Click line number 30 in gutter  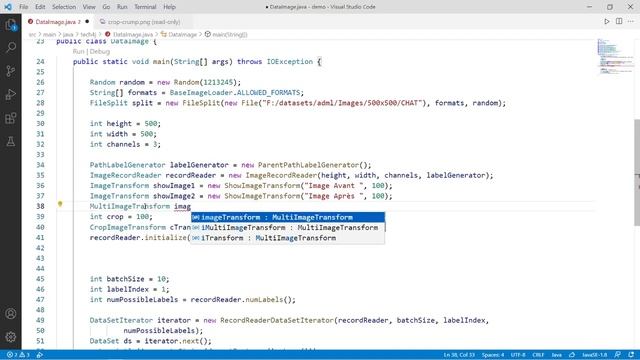point(40,124)
